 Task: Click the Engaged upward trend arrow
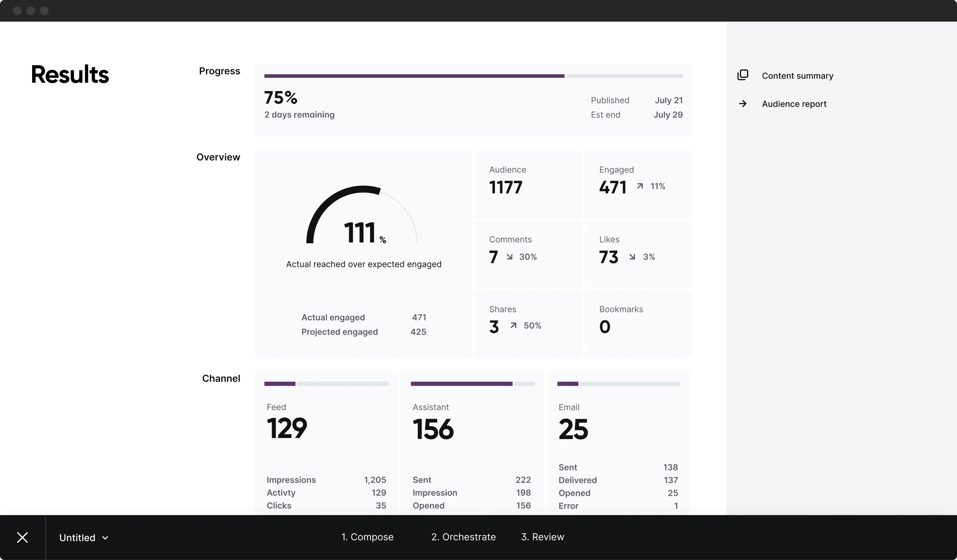click(x=640, y=186)
